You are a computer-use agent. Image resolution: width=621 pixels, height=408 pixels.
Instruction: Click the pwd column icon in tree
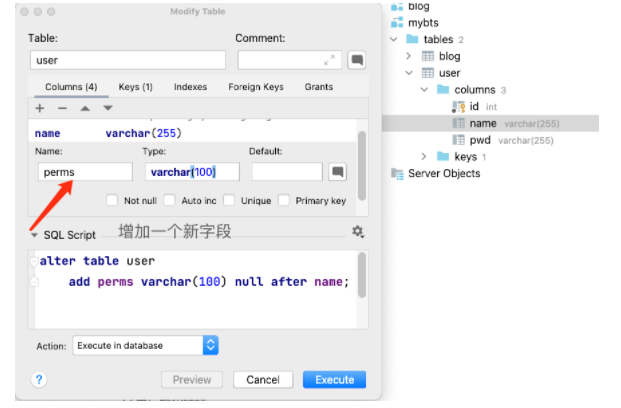[458, 140]
